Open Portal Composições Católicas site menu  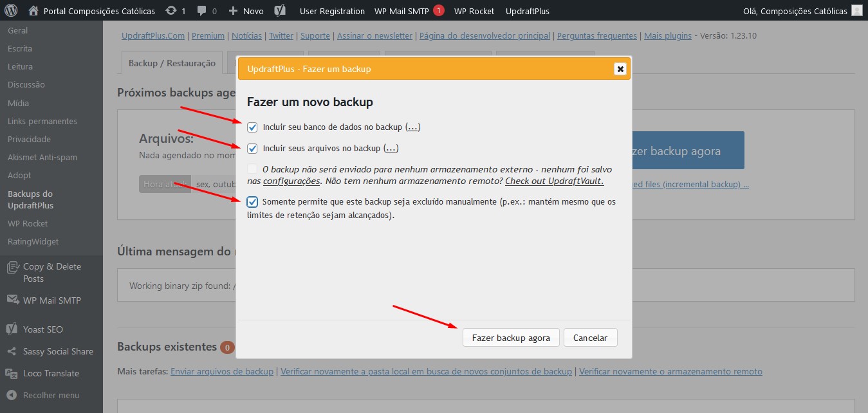[91, 11]
